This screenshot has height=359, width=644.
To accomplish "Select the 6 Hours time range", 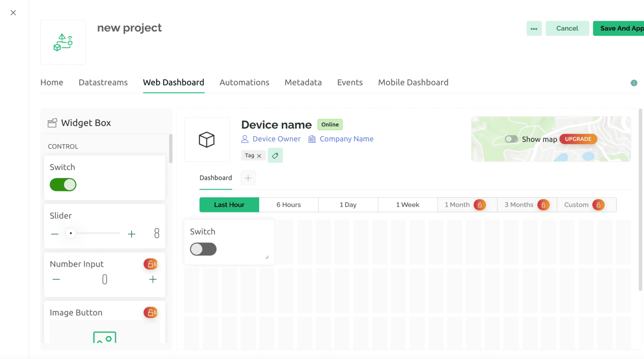I will tap(289, 205).
